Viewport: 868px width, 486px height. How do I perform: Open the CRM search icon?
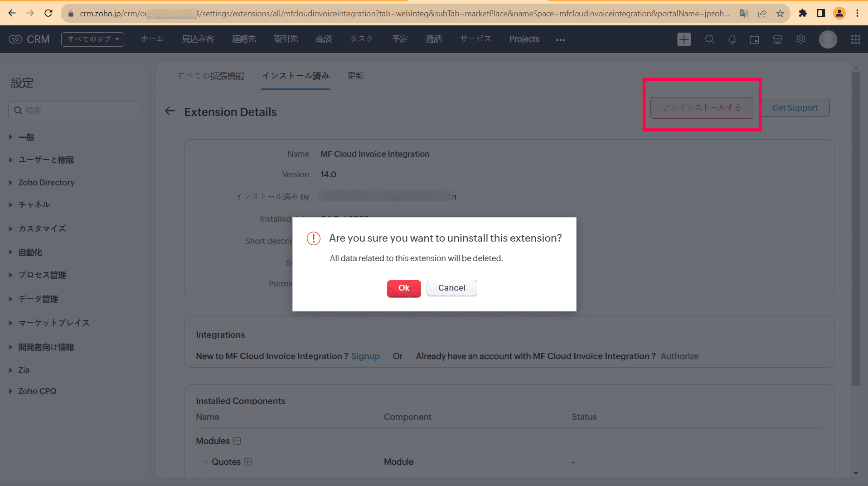pos(710,39)
